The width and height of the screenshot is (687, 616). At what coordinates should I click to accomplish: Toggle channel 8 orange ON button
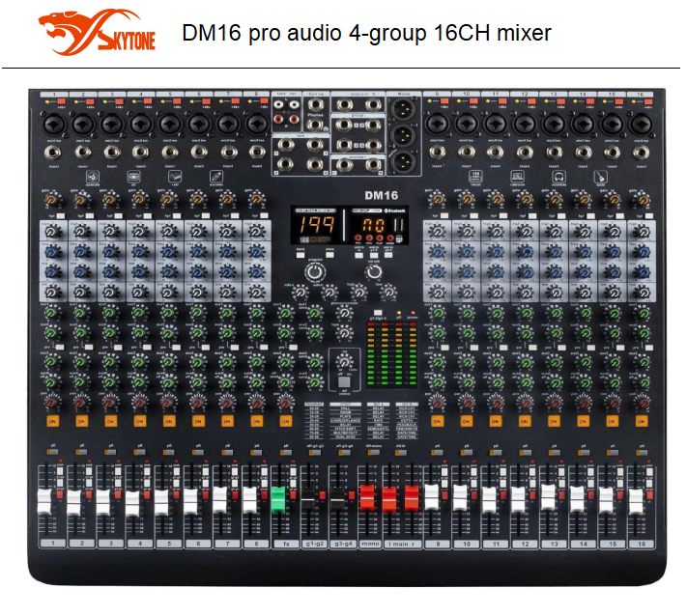pyautogui.click(x=256, y=422)
